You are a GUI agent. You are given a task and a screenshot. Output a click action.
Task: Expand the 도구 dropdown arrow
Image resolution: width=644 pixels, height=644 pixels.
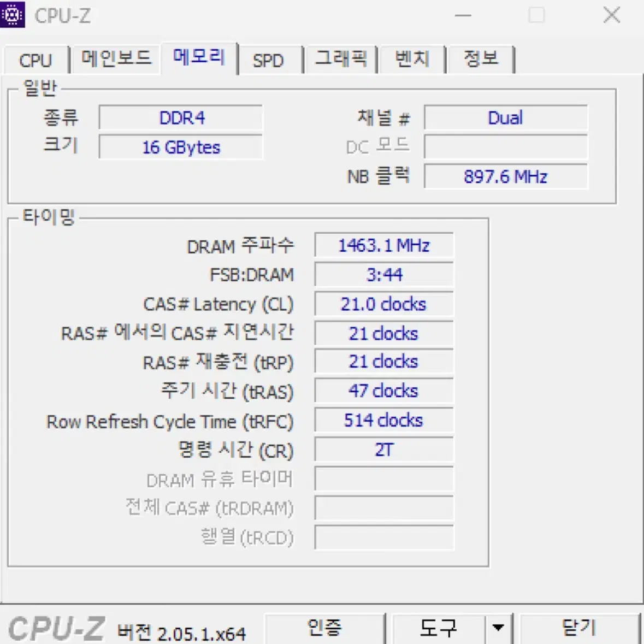pos(498,628)
